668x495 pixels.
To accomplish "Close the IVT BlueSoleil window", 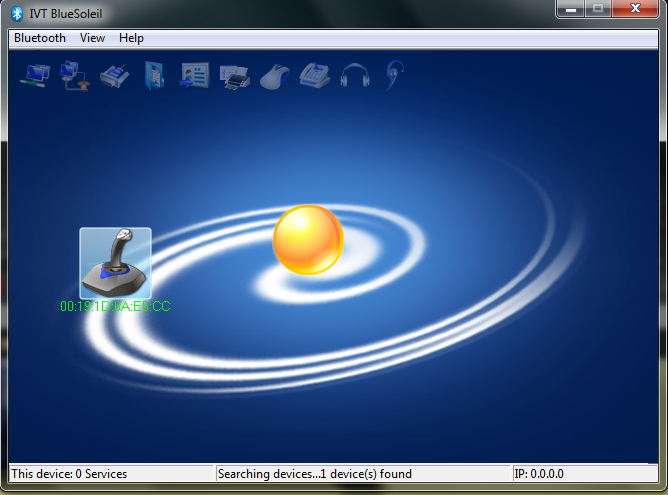I will click(635, 9).
